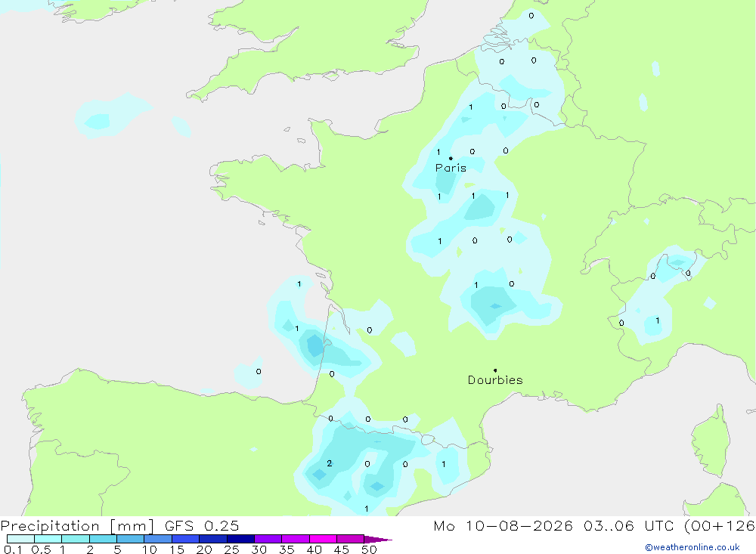Click the purple arrow tip beyond 50
Image resolution: width=756 pixels, height=554 pixels.
point(378,539)
